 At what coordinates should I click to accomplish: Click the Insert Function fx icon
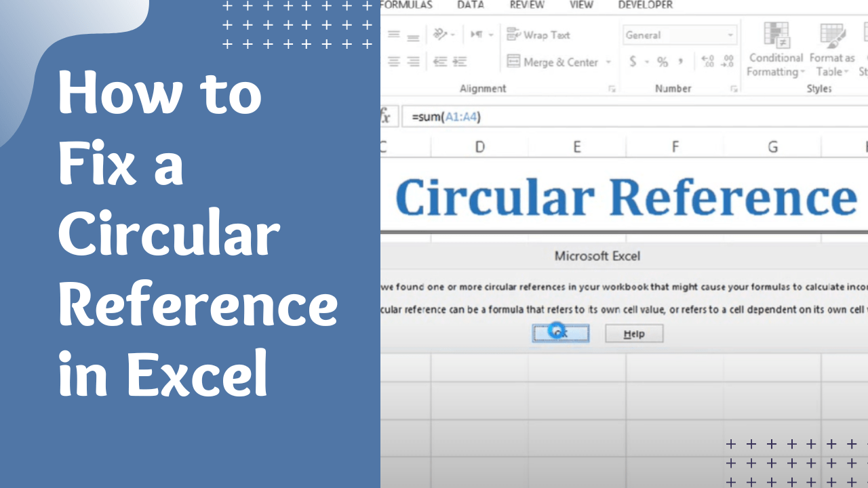pos(384,117)
